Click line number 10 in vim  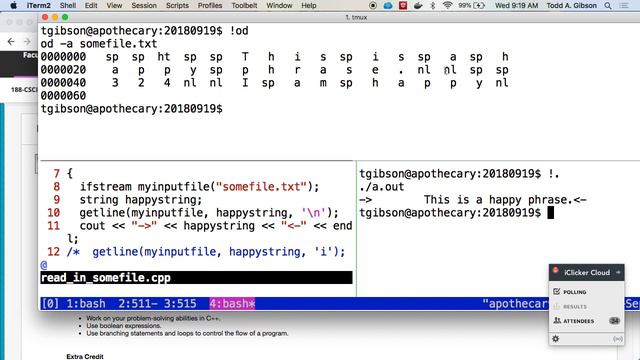53,213
